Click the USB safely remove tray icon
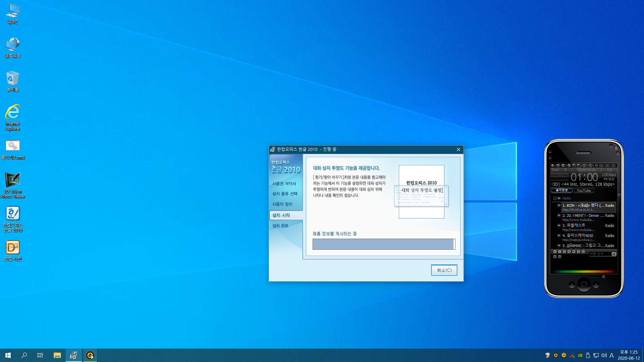 click(588, 355)
